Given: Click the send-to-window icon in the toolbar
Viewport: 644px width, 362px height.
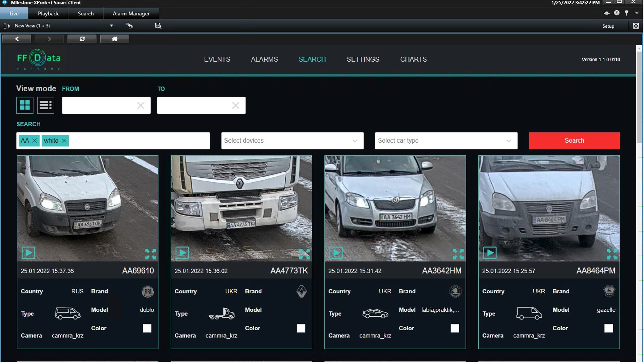Looking at the screenshot, I should [x=129, y=25].
